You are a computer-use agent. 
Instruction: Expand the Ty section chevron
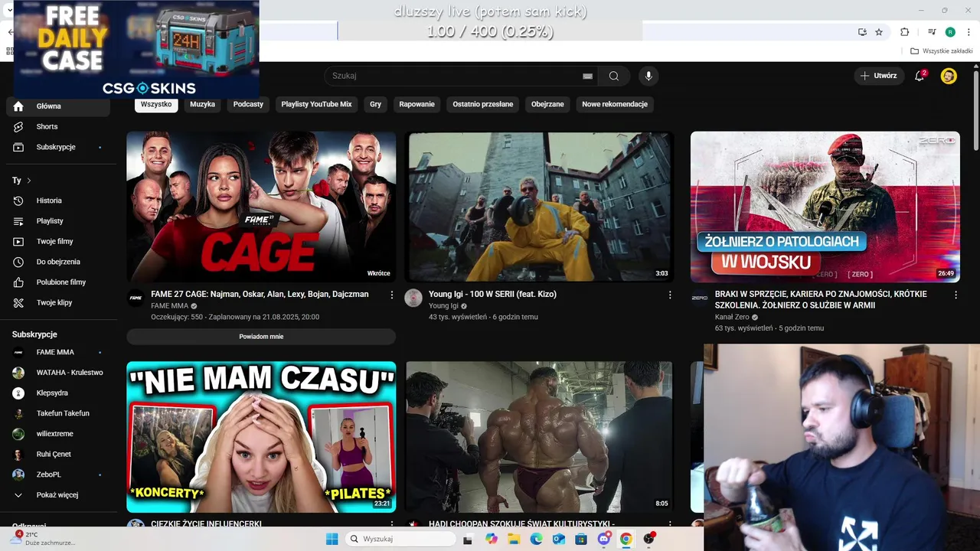point(29,181)
